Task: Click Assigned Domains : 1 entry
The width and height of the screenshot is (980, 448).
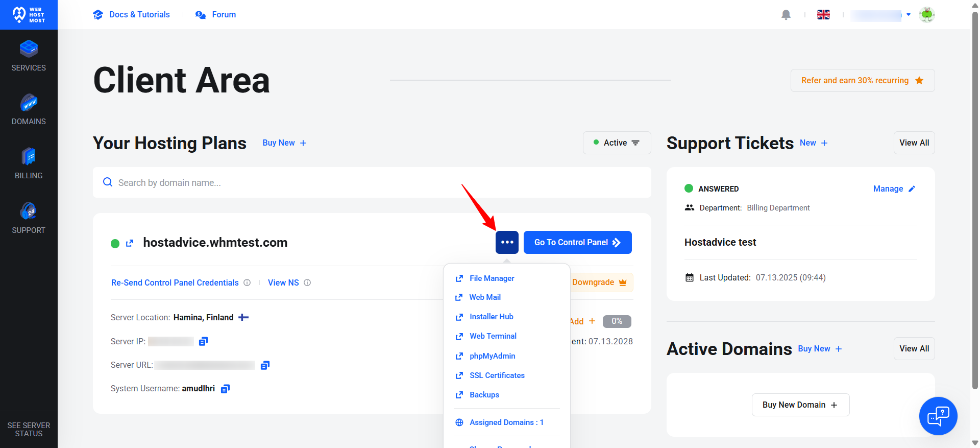Action: pos(500,422)
